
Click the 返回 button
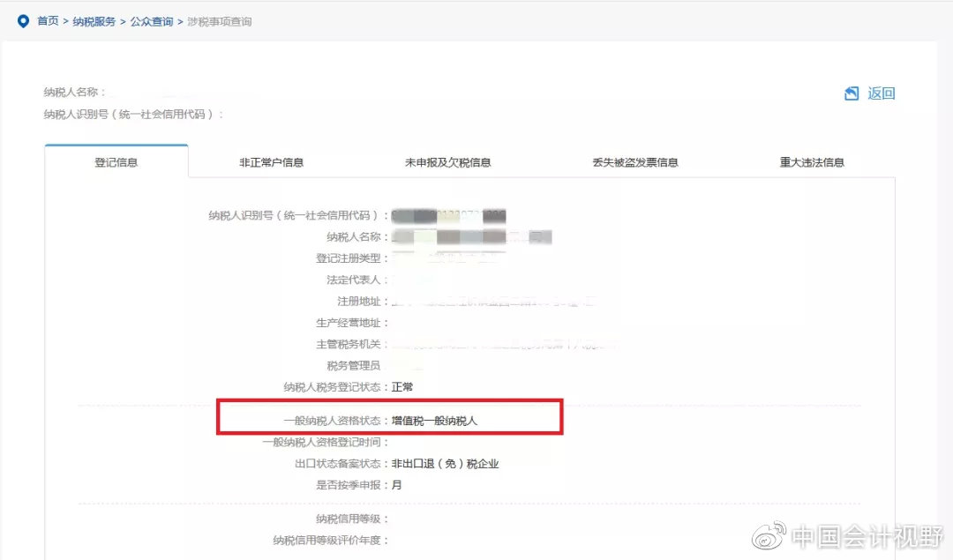(882, 93)
